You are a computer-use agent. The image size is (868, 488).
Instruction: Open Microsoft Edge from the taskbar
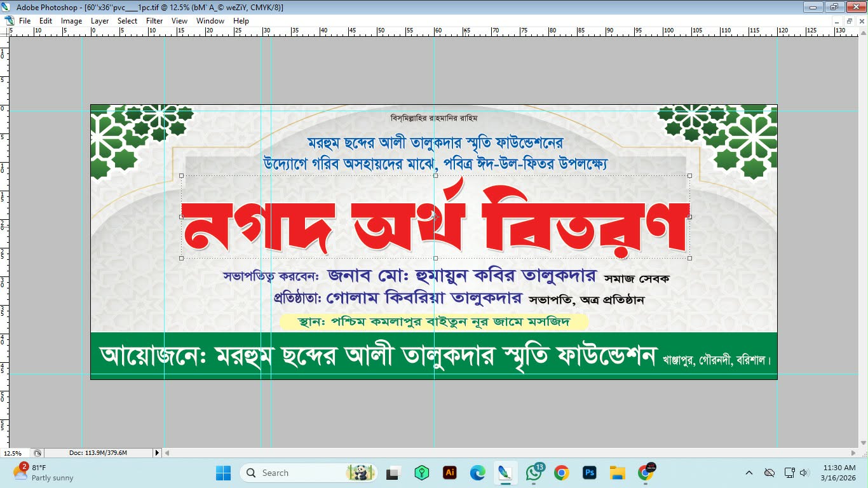click(477, 473)
